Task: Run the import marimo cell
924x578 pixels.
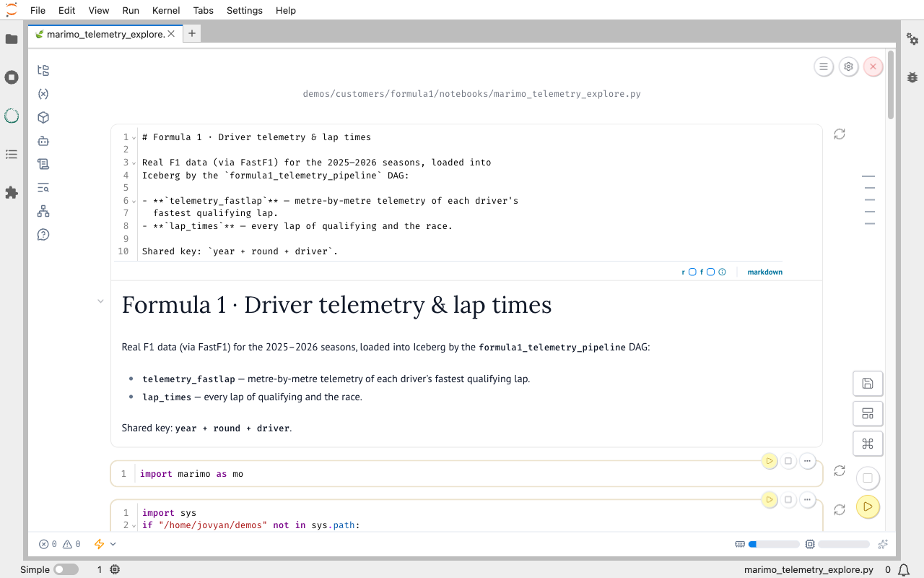Action: click(770, 461)
